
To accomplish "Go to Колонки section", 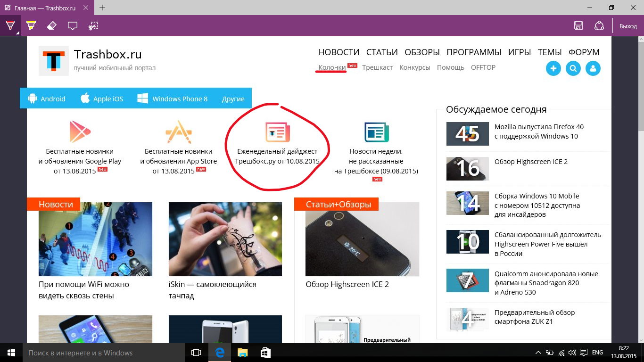I will (332, 67).
